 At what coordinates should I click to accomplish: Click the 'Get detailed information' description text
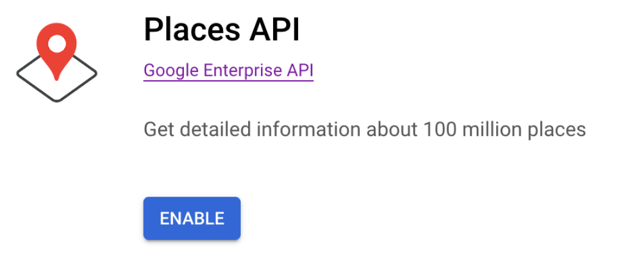(x=364, y=129)
